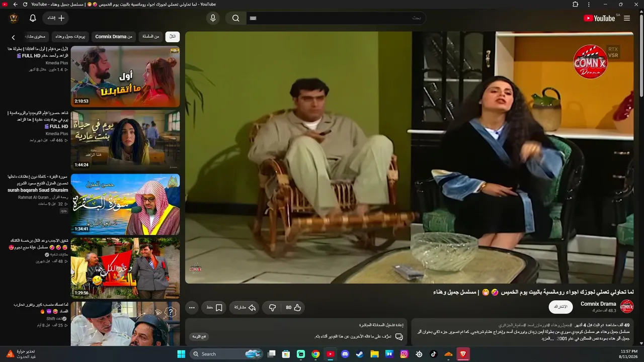Subscribe to Comnix Drama (الاشتراك)
644x362 pixels.
click(560, 307)
